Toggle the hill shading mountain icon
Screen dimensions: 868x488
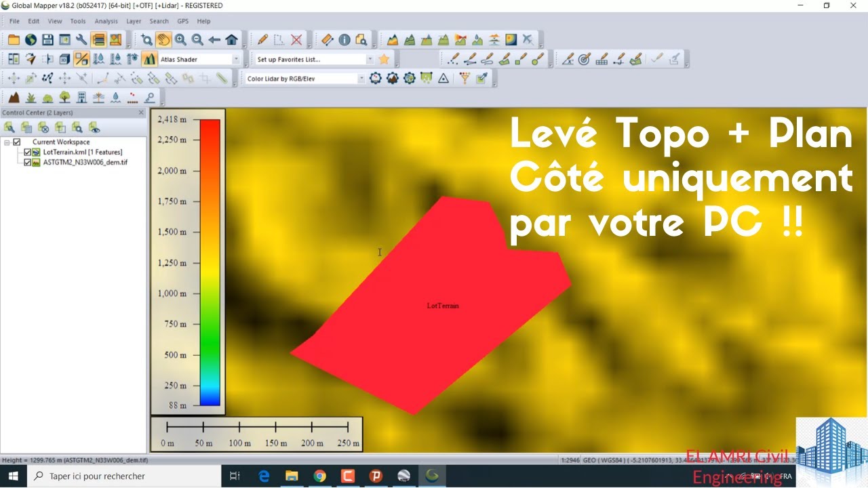point(149,59)
